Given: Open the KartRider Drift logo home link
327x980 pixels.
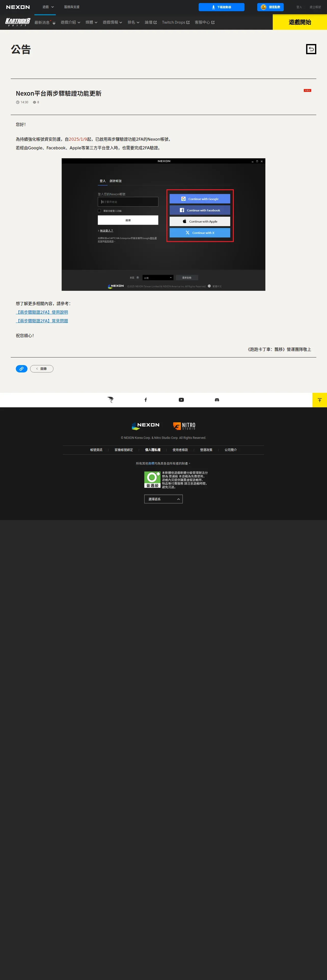Looking at the screenshot, I should pos(18,22).
